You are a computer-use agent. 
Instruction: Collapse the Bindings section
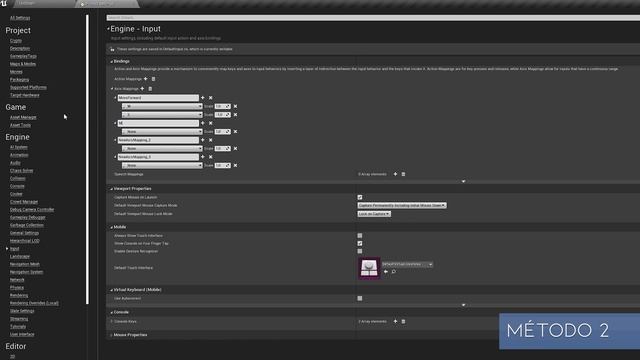click(x=112, y=61)
